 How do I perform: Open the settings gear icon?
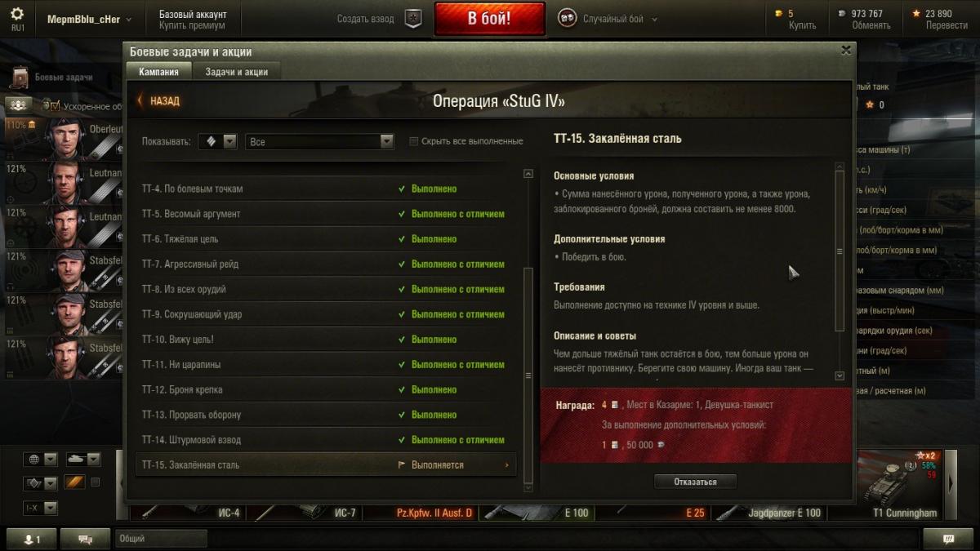coord(17,14)
